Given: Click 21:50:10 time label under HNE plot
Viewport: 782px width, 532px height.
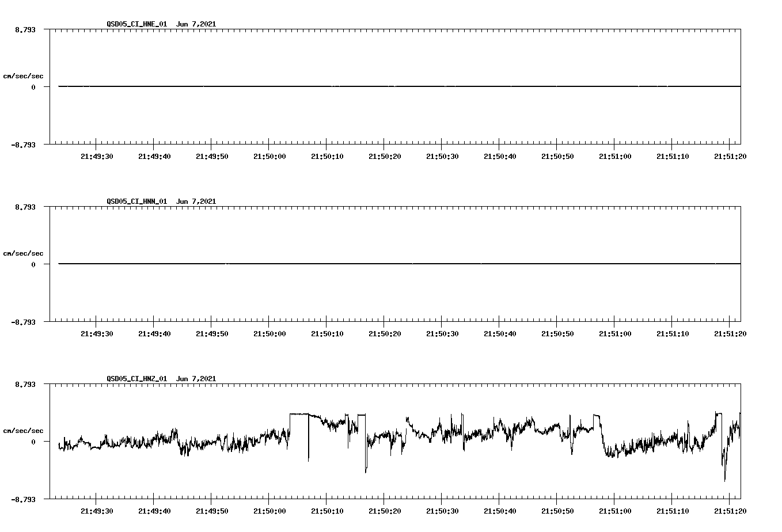Looking at the screenshot, I should coord(327,157).
